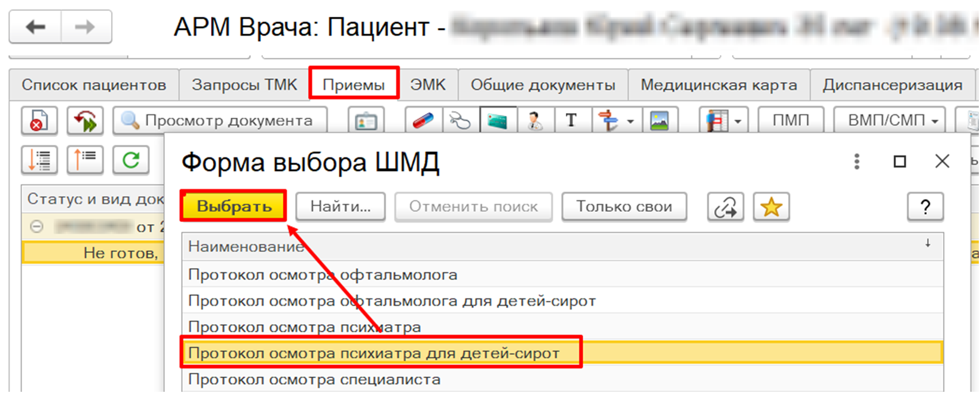
Task: Click the copy link icon in dialog
Action: pyautogui.click(x=725, y=207)
